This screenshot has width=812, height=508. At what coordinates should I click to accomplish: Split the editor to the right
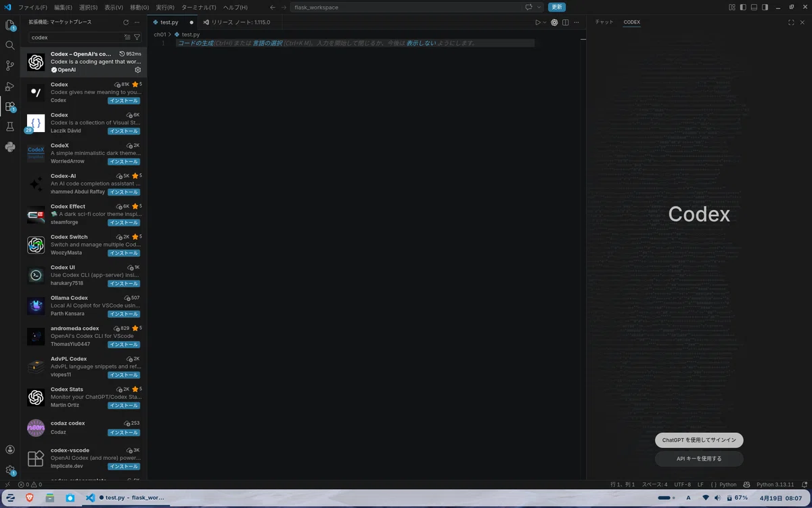coord(566,22)
